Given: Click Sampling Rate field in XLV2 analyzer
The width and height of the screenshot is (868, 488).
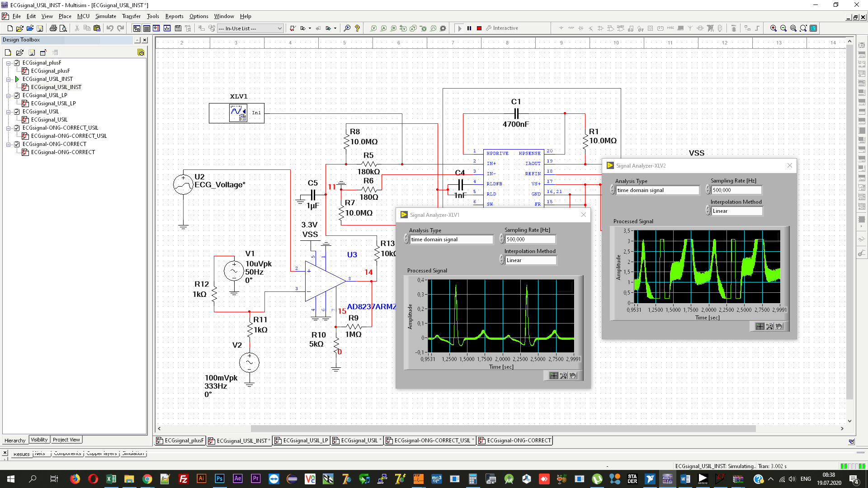Looking at the screenshot, I should 736,190.
